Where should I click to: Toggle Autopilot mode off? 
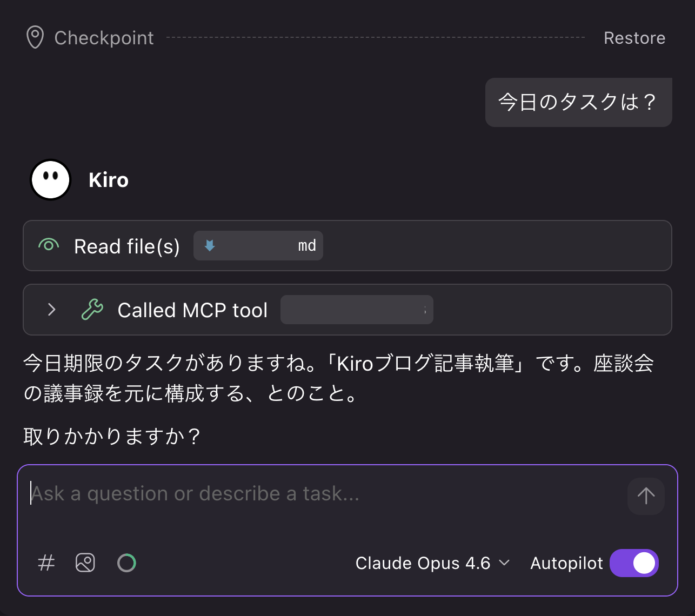634,563
